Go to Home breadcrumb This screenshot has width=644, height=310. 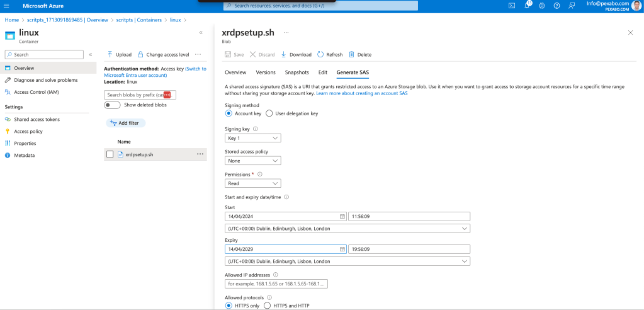[11, 20]
